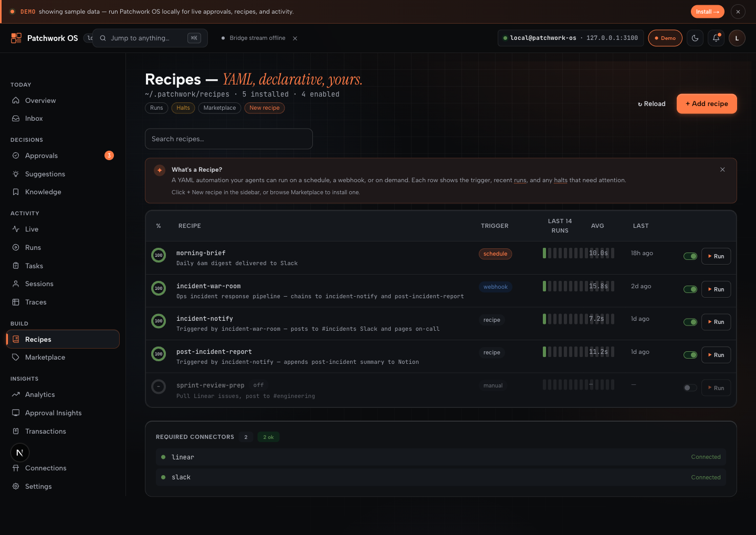
Task: Dismiss the Bridge stream offline notice
Action: pyautogui.click(x=295, y=38)
